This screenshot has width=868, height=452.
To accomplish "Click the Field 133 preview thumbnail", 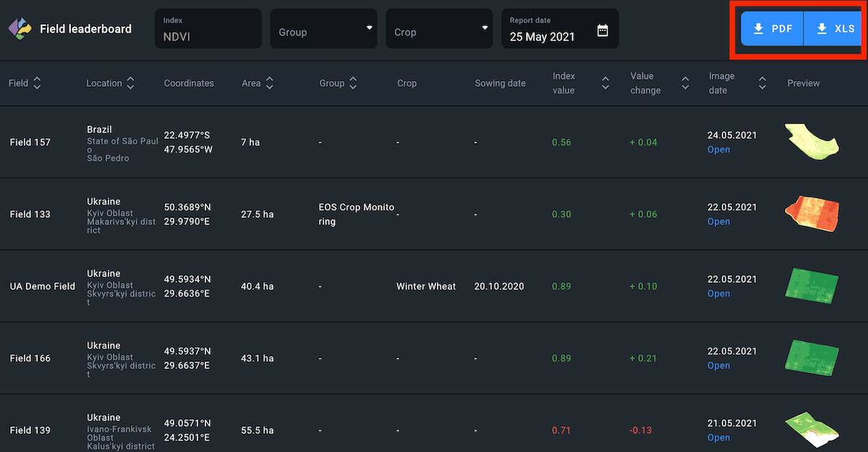I will (x=811, y=214).
